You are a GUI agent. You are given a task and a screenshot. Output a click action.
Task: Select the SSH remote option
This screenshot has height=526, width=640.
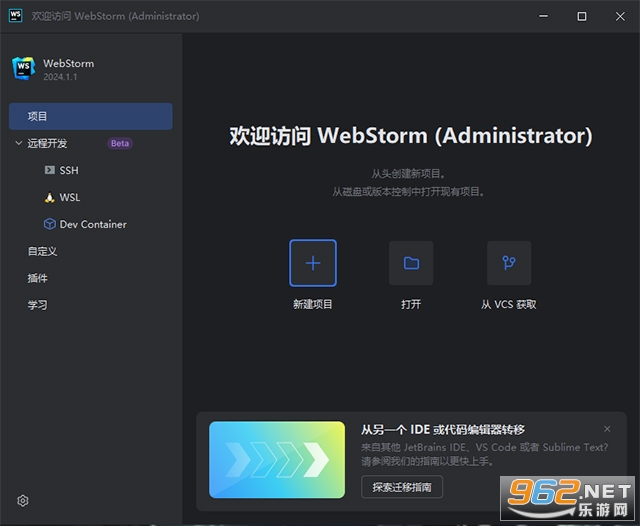tap(69, 170)
